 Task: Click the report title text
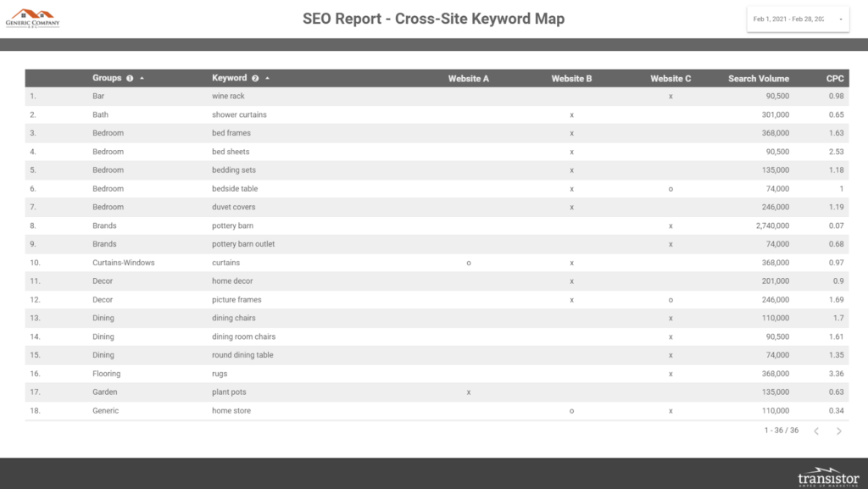(x=433, y=19)
